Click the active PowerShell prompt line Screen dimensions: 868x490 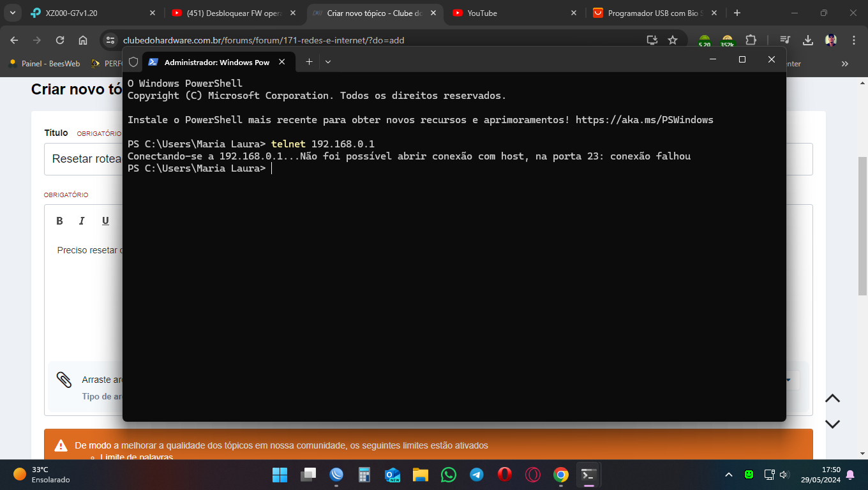pyautogui.click(x=200, y=168)
